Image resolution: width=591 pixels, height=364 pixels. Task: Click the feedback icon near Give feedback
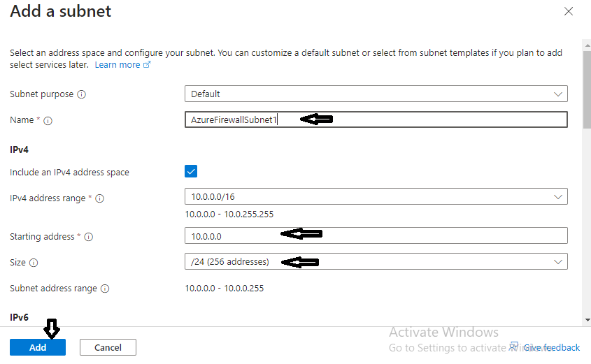coord(514,347)
